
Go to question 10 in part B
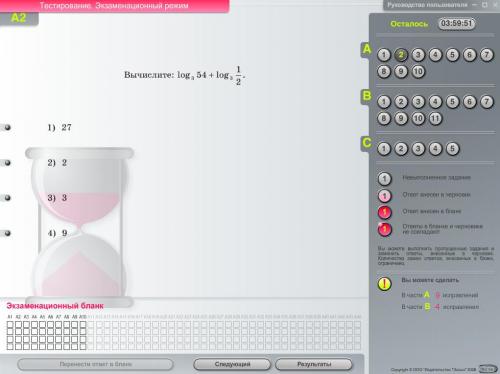pos(418,118)
